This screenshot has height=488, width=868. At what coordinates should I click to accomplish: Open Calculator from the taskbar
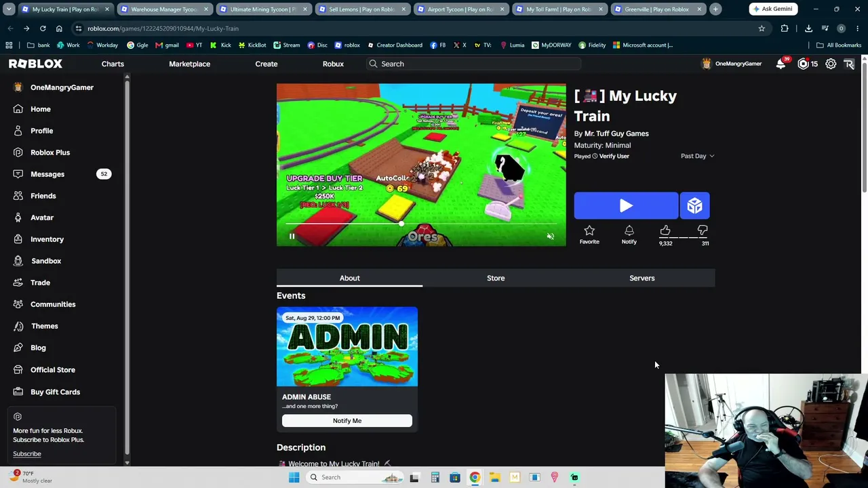coord(435,477)
